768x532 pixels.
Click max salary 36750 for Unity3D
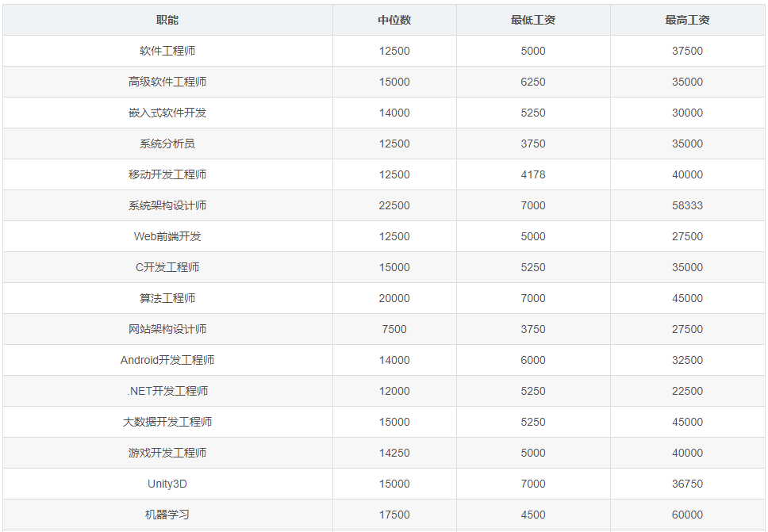[x=687, y=484]
